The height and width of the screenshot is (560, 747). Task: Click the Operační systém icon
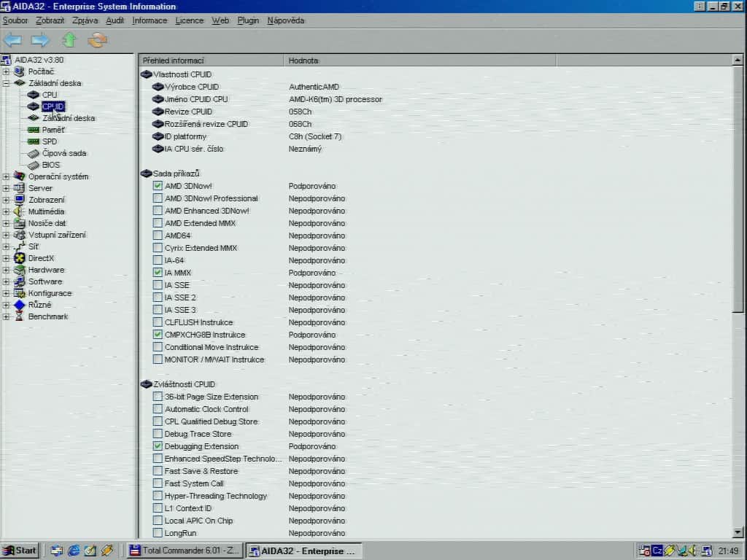(19, 176)
